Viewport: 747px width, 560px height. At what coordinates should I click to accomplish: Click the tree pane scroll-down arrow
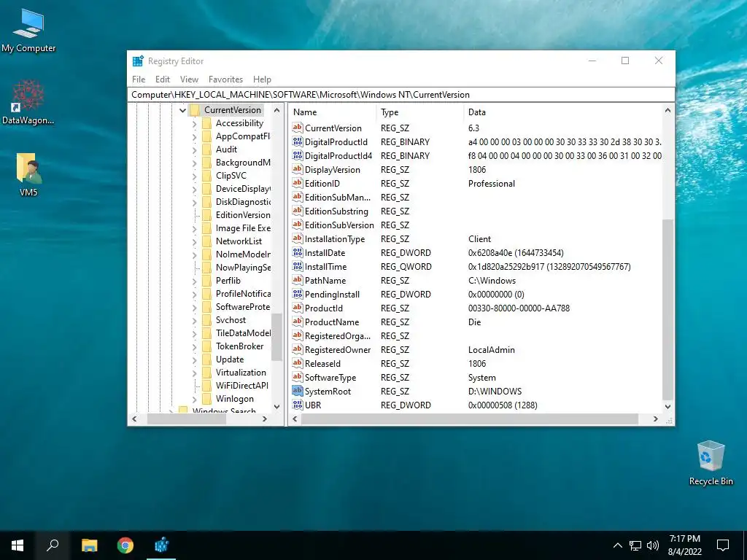[276, 406]
